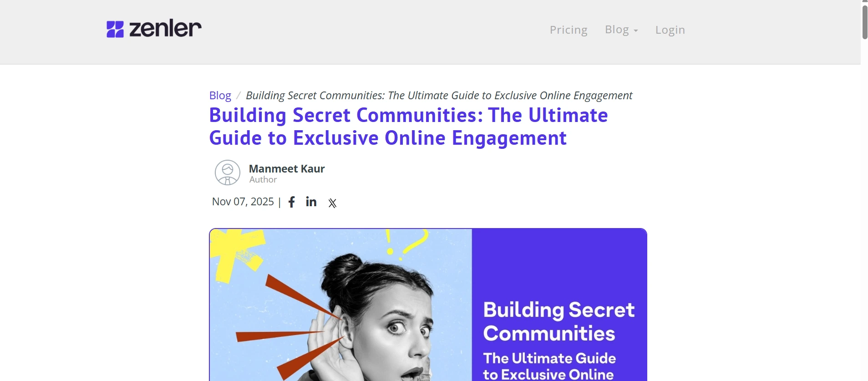
Task: Click the scrollbar up arrow
Action: (865, 1)
